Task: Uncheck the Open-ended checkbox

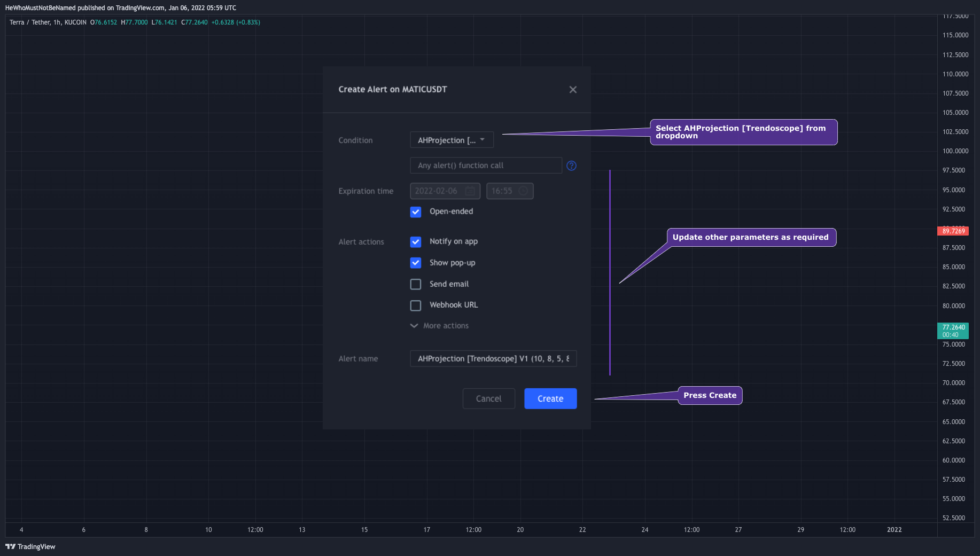Action: [416, 212]
